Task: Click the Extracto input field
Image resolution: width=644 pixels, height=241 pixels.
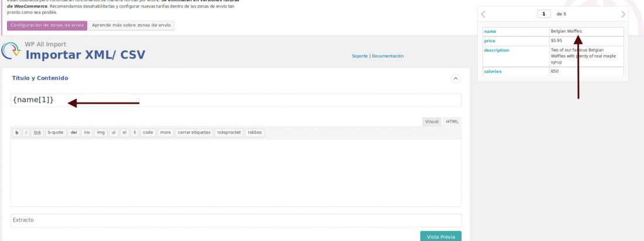Action: pos(236,220)
